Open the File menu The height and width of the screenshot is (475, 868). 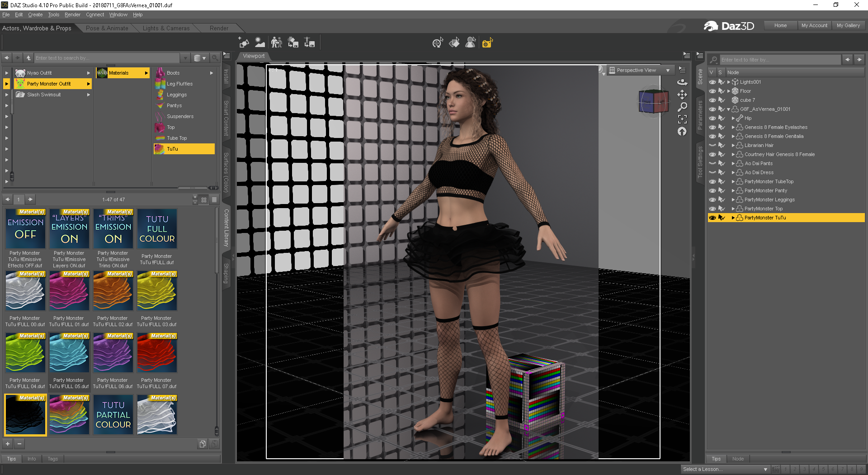(6, 14)
